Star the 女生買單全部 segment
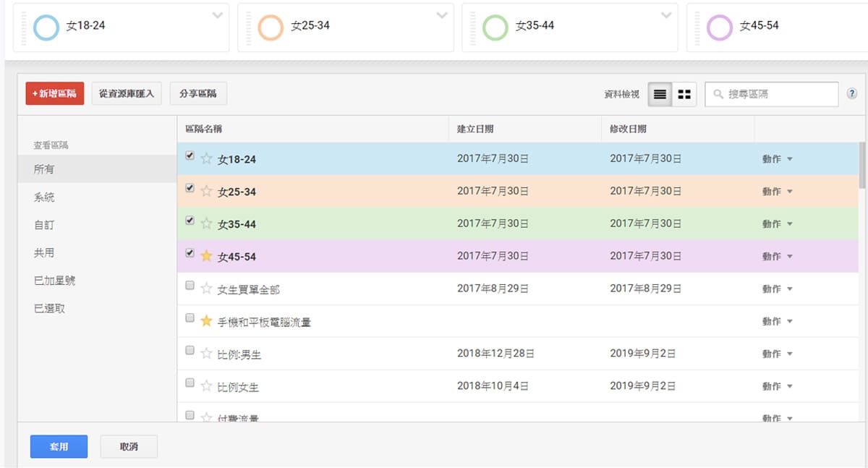Image resolution: width=868 pixels, height=468 pixels. (206, 289)
